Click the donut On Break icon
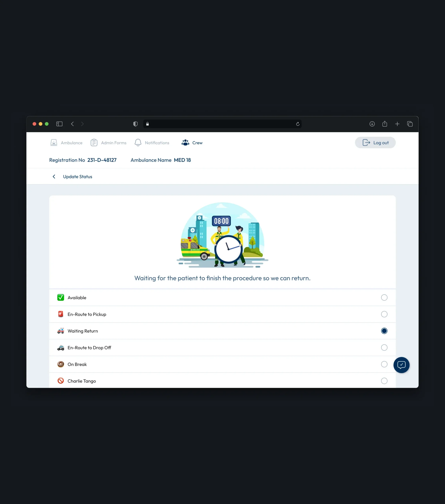Viewport: 445px width, 504px height. pyautogui.click(x=61, y=364)
